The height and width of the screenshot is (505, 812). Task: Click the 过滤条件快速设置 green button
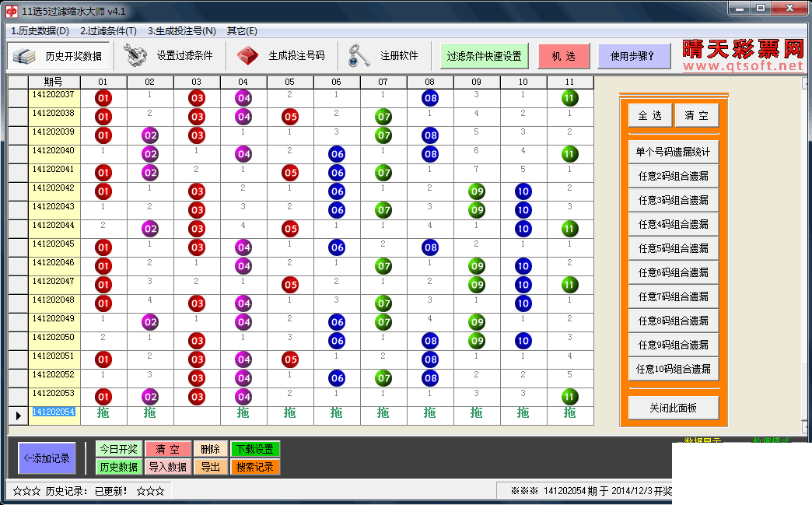[x=485, y=56]
